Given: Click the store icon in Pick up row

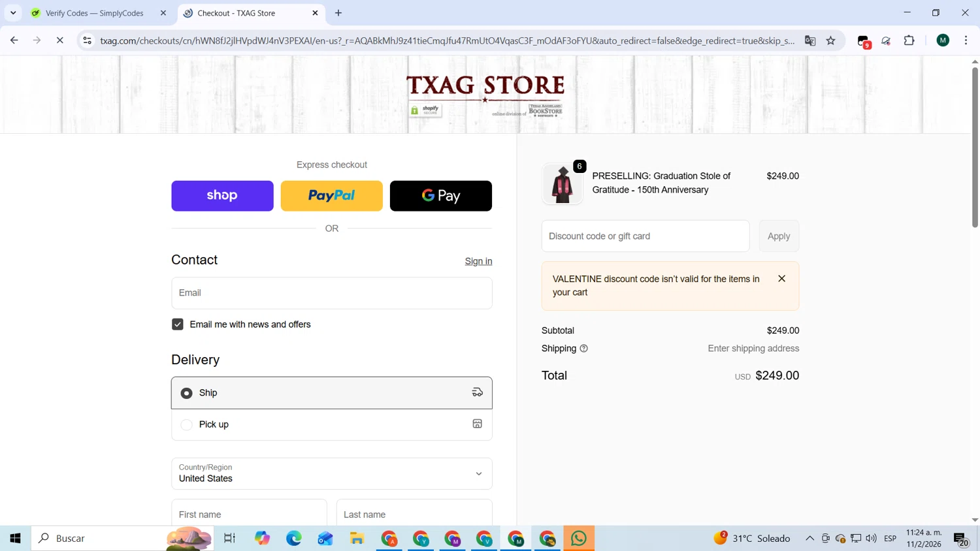Looking at the screenshot, I should click(478, 424).
